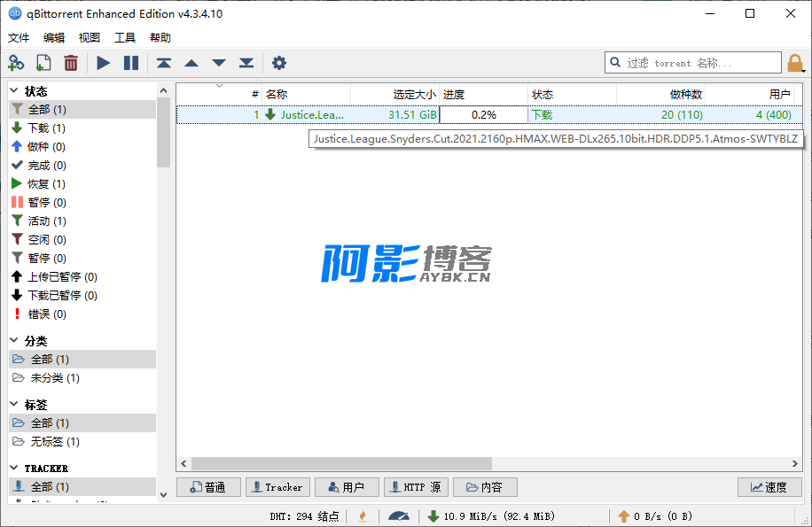812x527 pixels.
Task: Select 全部 (1) under 标签
Action: click(82, 422)
